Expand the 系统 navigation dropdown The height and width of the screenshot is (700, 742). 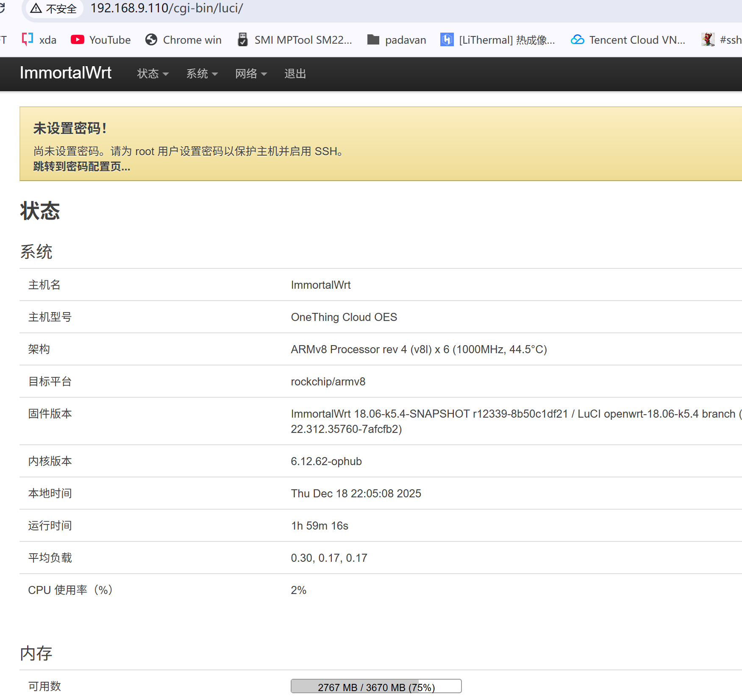coord(202,73)
